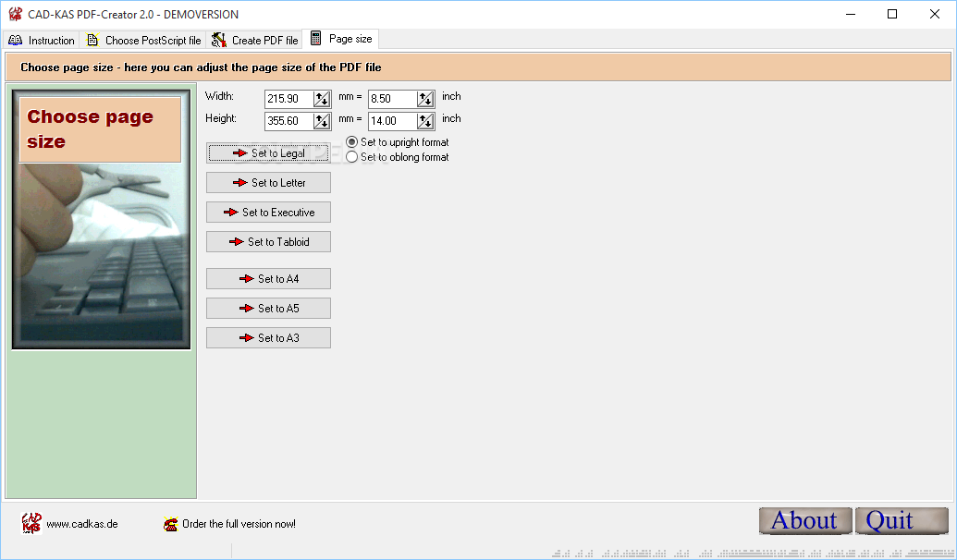Open the Instruction tab
This screenshot has width=957, height=560.
41,41
